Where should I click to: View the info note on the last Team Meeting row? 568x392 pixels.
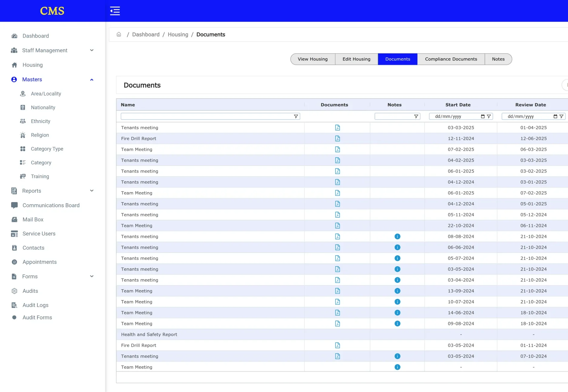(x=397, y=367)
